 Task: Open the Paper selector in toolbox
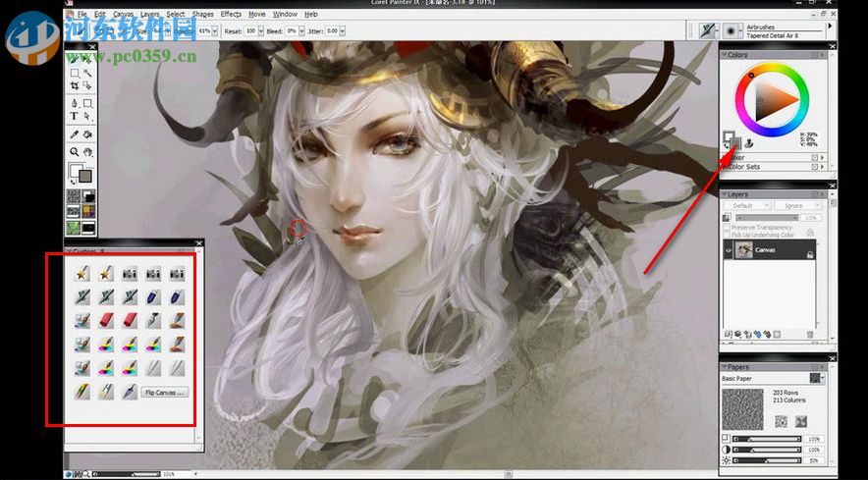coord(73,196)
